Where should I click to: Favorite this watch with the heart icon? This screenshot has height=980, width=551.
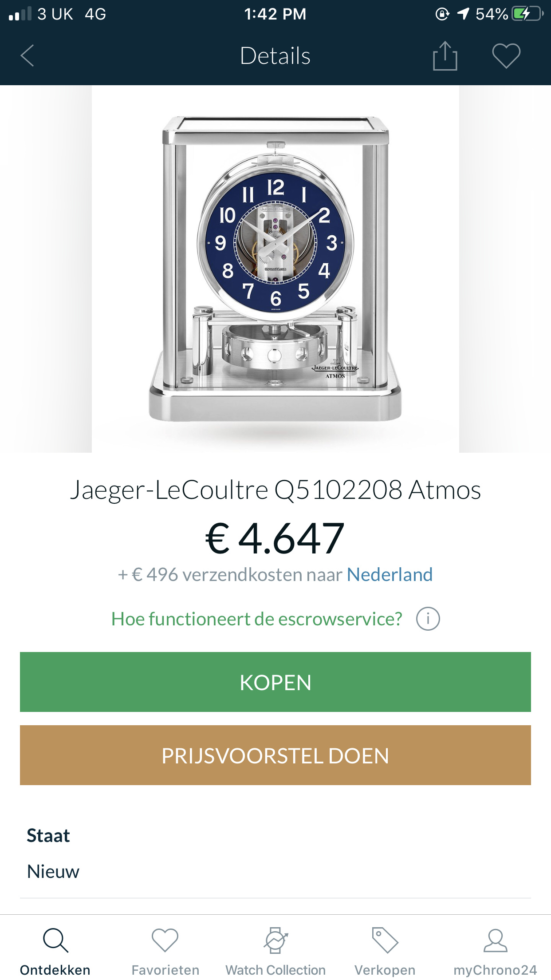(x=506, y=56)
